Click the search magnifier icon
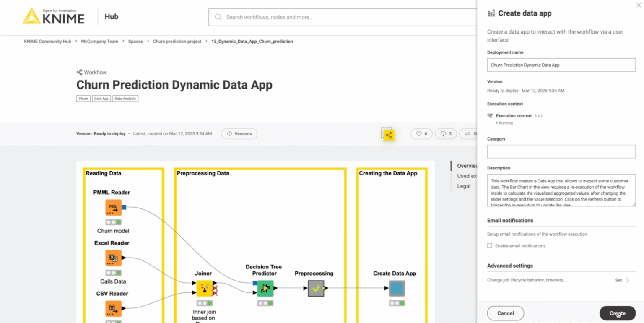The image size is (644, 323). pos(218,17)
